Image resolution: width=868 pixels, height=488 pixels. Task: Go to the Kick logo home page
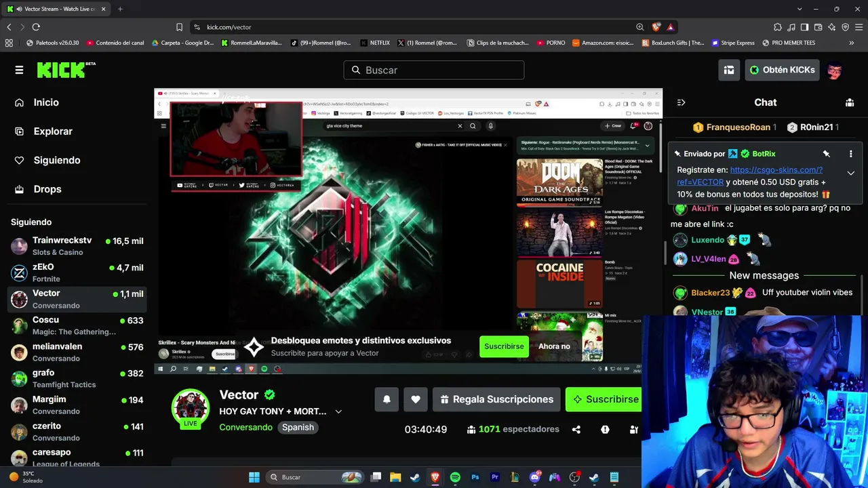66,70
